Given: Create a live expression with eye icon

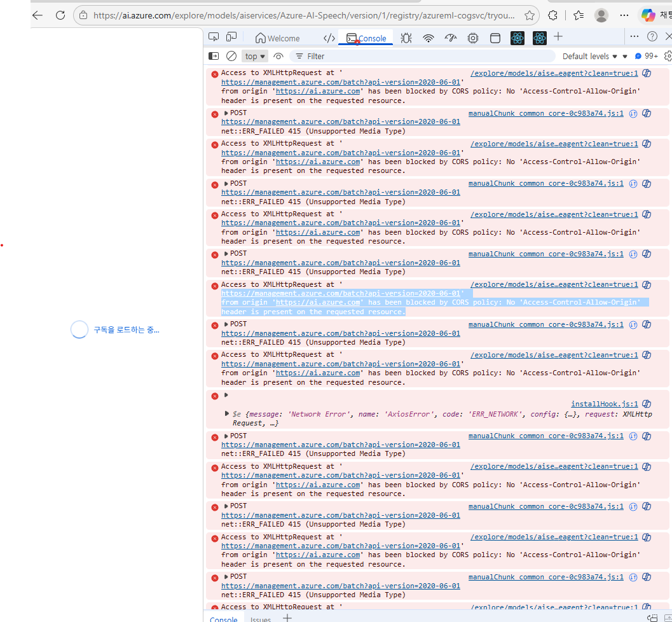Looking at the screenshot, I should [278, 56].
